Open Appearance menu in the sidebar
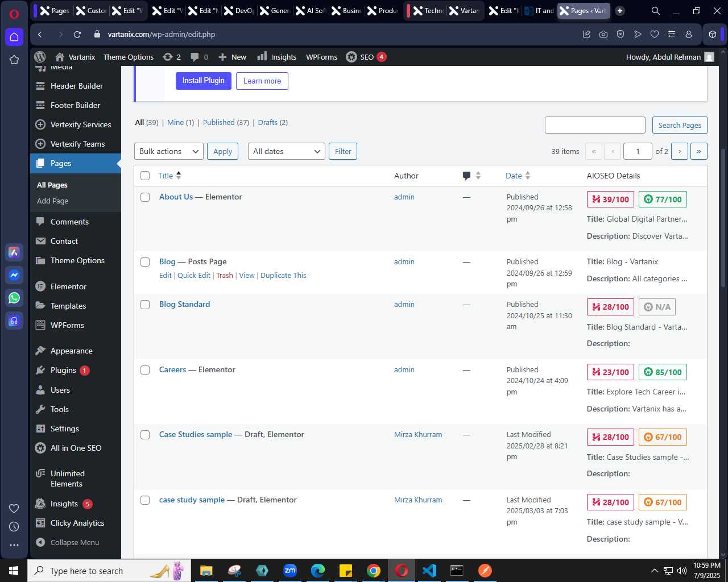 tap(71, 351)
